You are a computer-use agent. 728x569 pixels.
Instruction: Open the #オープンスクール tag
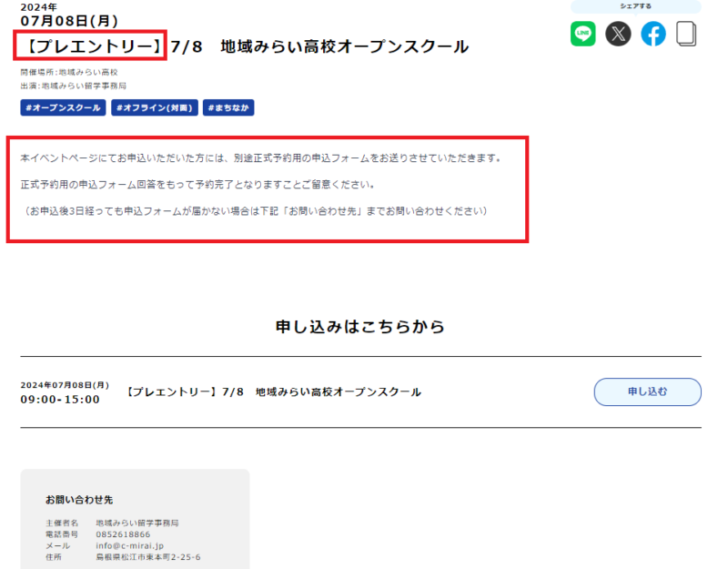pyautogui.click(x=63, y=108)
